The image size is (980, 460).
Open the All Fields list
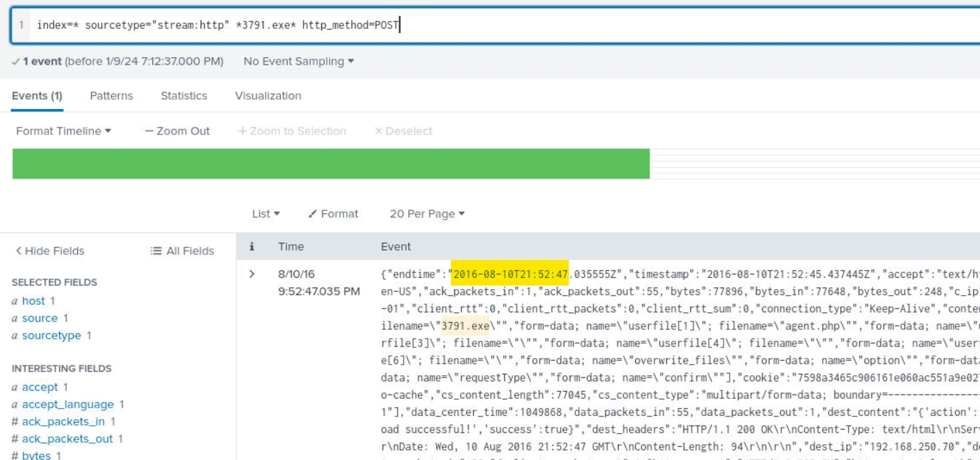182,251
